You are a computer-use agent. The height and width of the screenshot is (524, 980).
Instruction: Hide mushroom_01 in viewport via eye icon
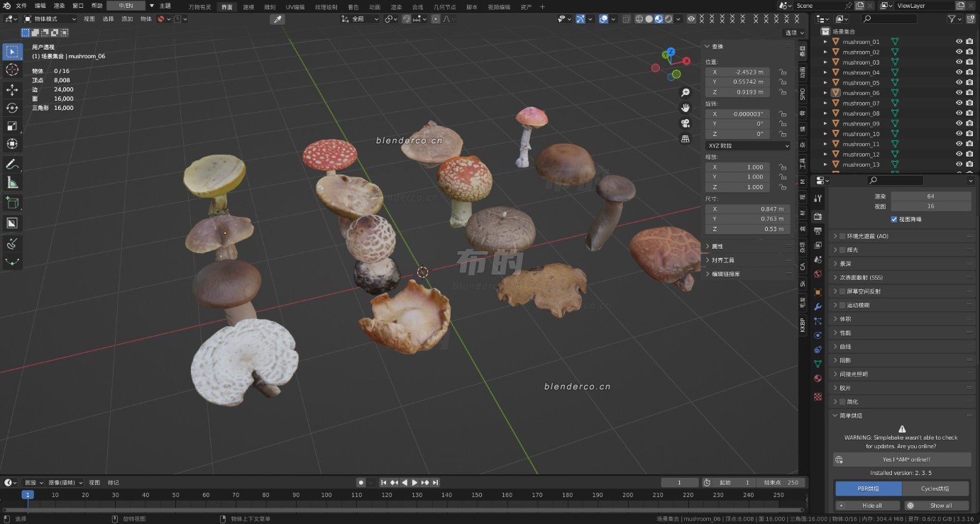click(x=959, y=42)
